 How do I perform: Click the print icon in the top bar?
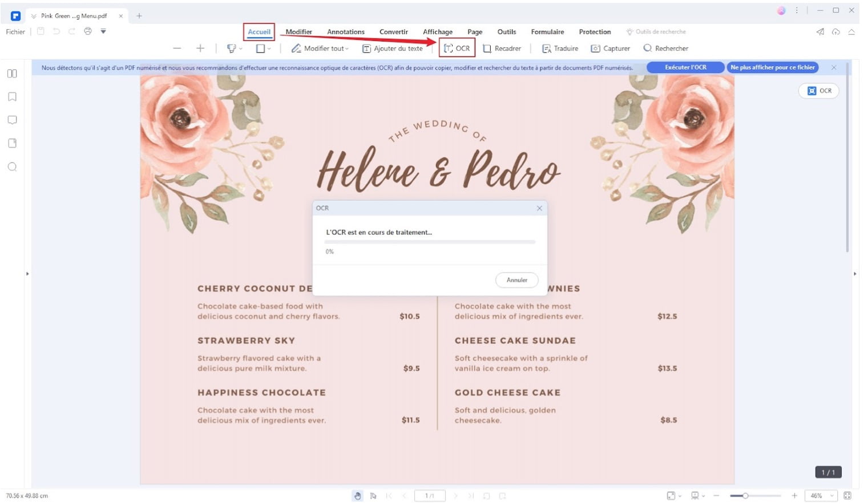[x=88, y=31]
